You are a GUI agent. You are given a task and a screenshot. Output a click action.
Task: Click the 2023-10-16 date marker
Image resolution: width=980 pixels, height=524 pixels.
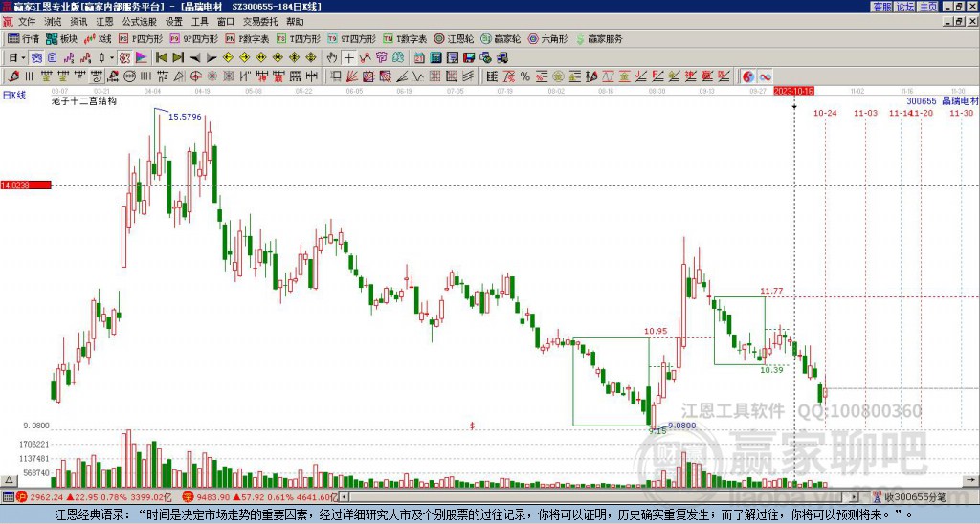click(x=793, y=91)
